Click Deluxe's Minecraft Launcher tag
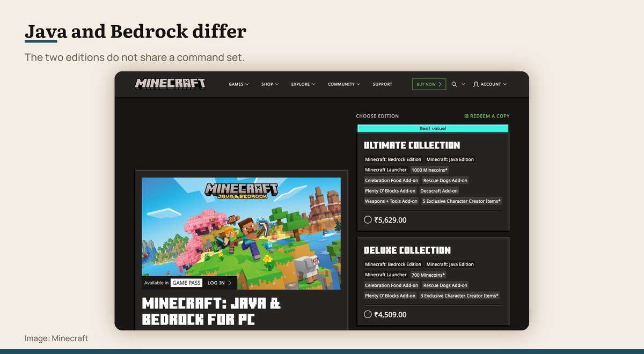 pyautogui.click(x=386, y=275)
